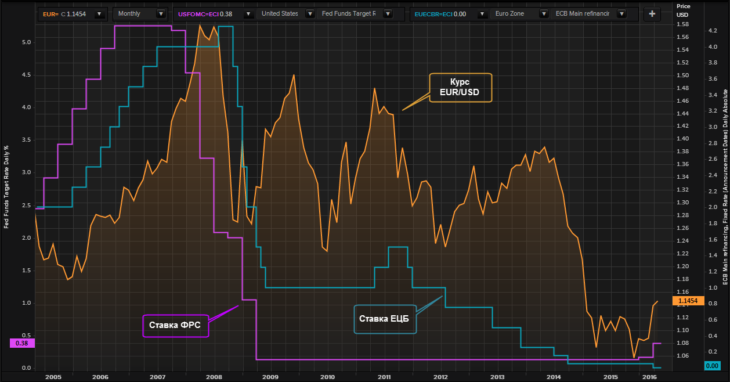Click the EUR= instrument code field
Screen dimensions: 730x382
51,14
